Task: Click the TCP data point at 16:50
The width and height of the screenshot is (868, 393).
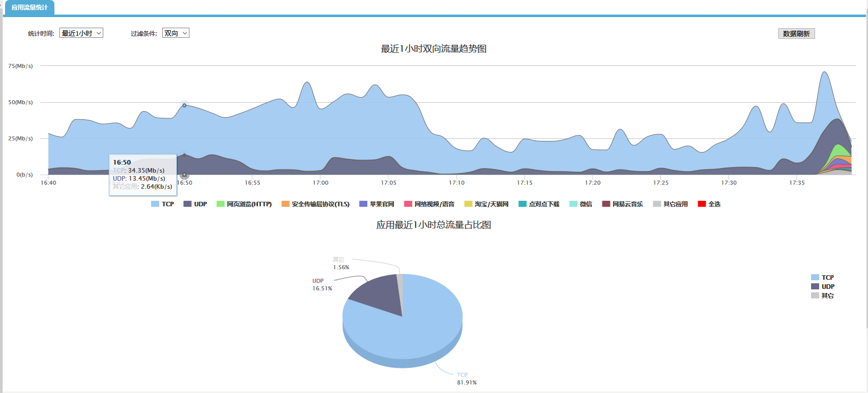Action: coord(184,105)
